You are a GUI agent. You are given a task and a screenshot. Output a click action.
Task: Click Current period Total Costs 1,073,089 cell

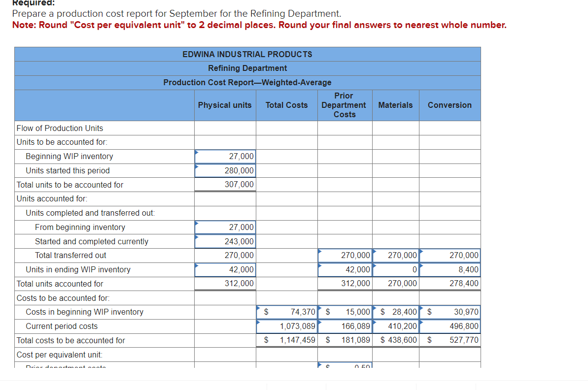tap(287, 326)
